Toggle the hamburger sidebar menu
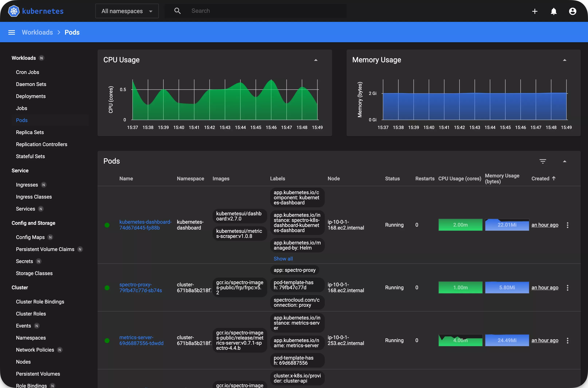Image resolution: width=588 pixels, height=388 pixels. [x=12, y=32]
